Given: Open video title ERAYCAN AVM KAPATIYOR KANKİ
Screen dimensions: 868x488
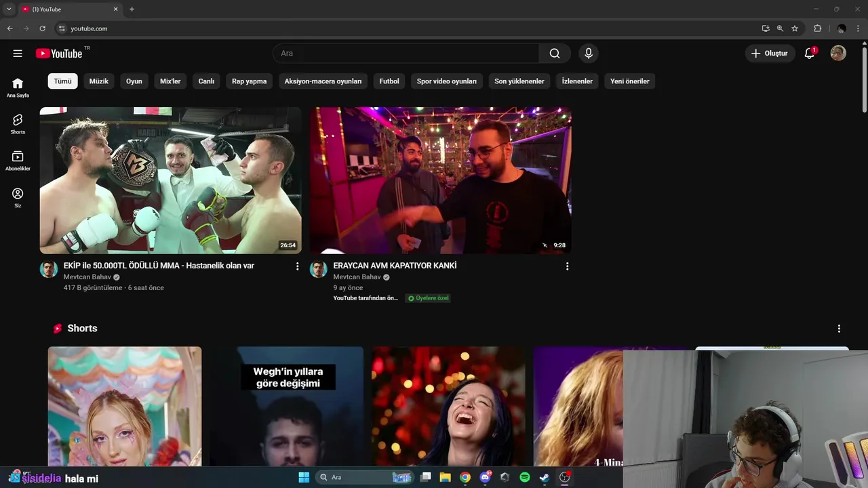Looking at the screenshot, I should 395,266.
